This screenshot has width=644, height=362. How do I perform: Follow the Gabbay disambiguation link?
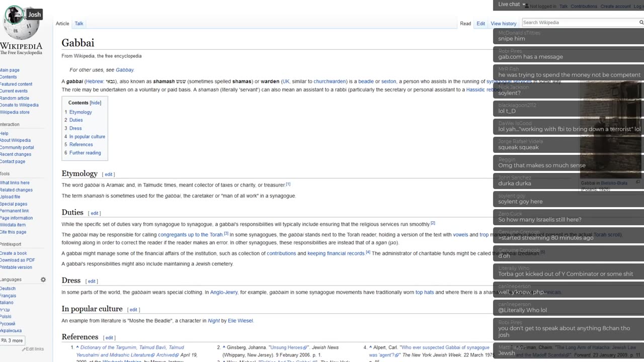(x=125, y=70)
